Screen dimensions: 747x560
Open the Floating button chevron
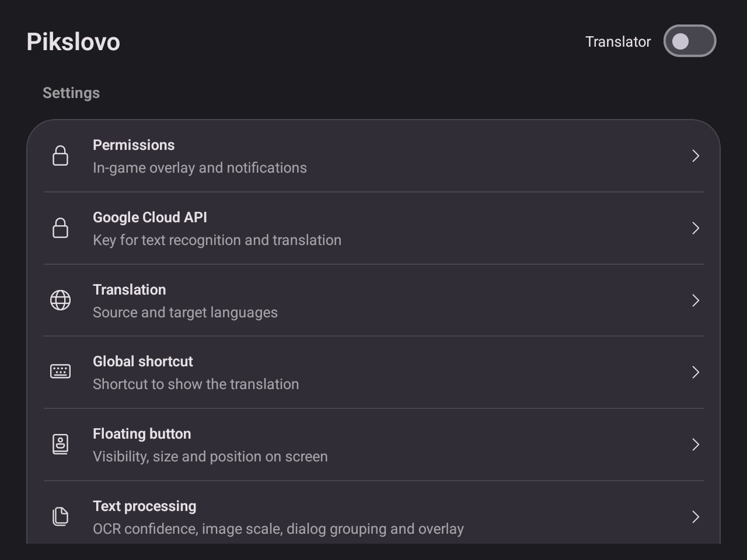(x=696, y=444)
